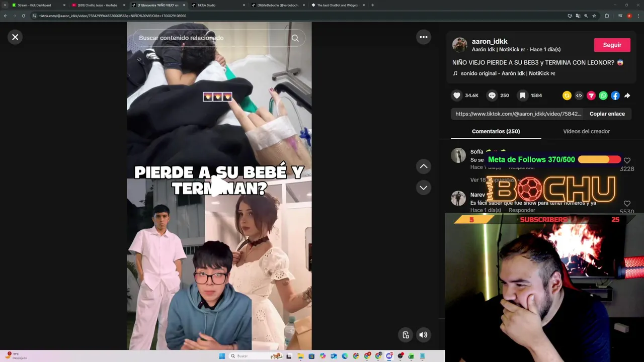Viewport: 644px width, 362px height.
Task: Switch to Videos del creador tab
Action: click(586, 131)
